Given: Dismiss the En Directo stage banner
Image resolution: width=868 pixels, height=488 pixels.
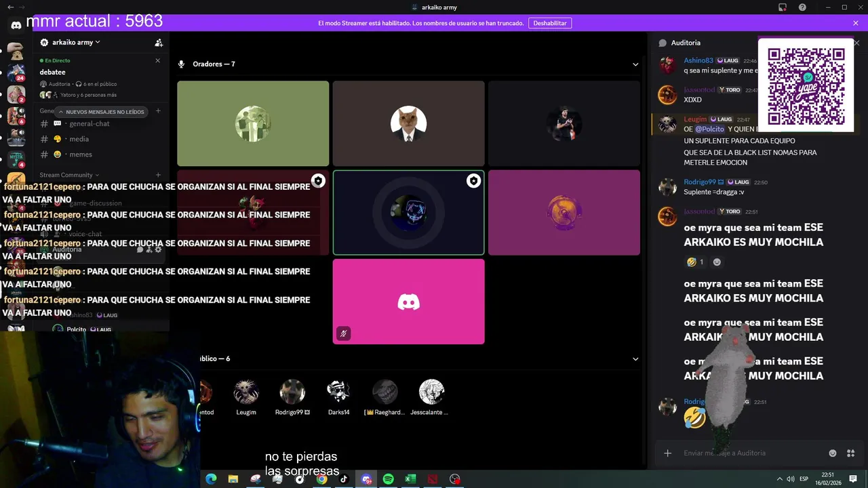Looking at the screenshot, I should click(x=158, y=60).
